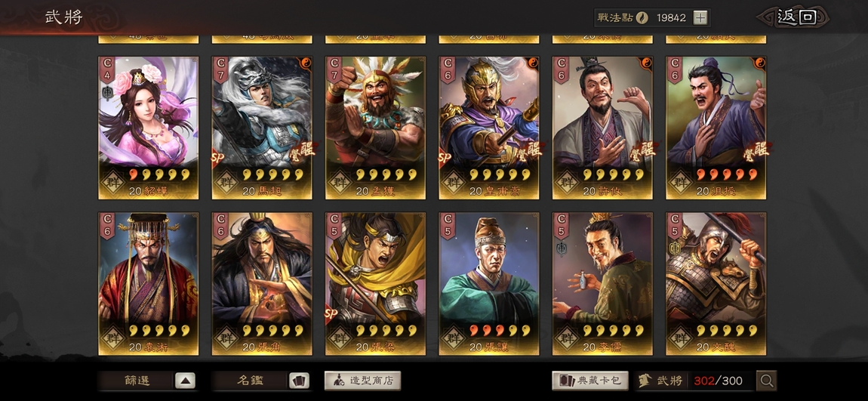Click the card deck icon next to 名鑑
Screen dimensions: 868x401
[299, 381]
